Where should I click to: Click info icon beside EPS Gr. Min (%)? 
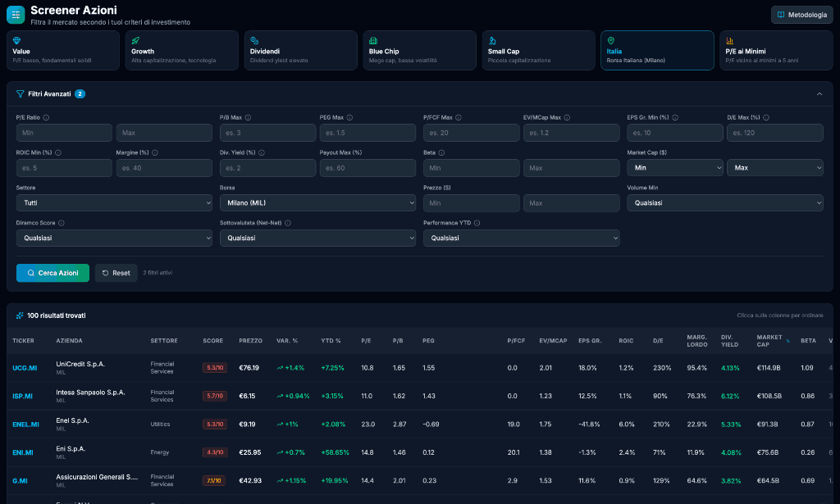[676, 118]
